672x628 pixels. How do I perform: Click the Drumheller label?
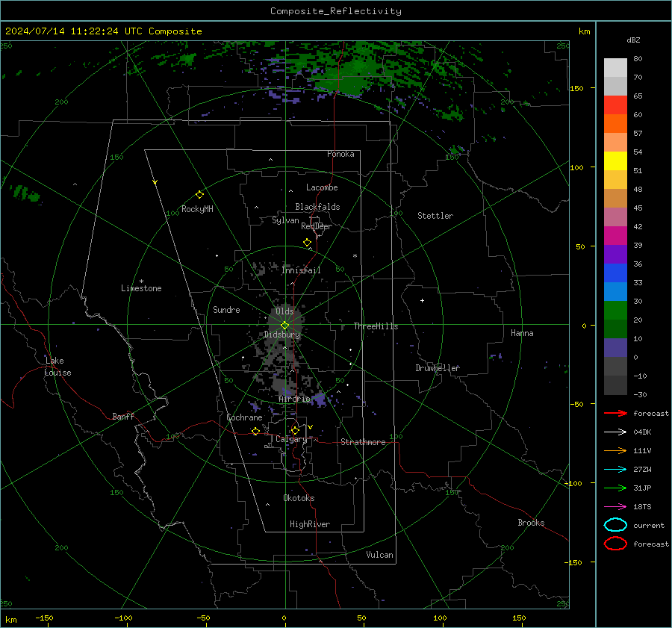pyautogui.click(x=438, y=368)
